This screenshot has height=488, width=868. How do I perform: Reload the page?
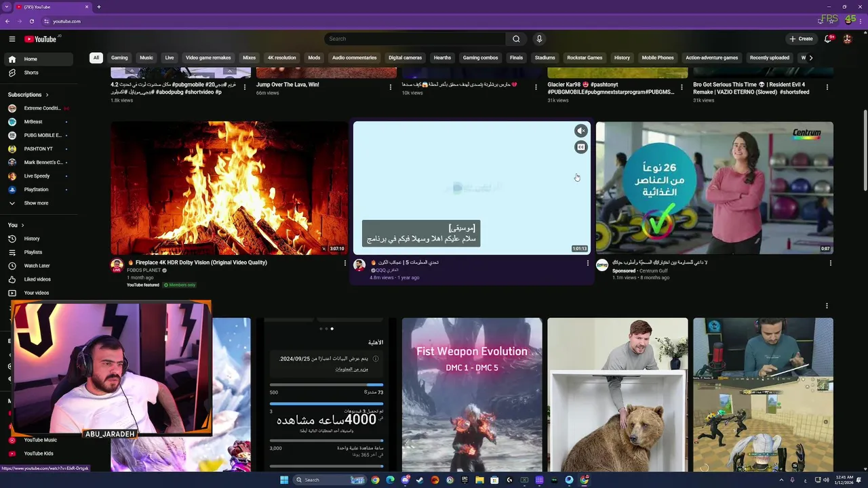[x=31, y=21]
